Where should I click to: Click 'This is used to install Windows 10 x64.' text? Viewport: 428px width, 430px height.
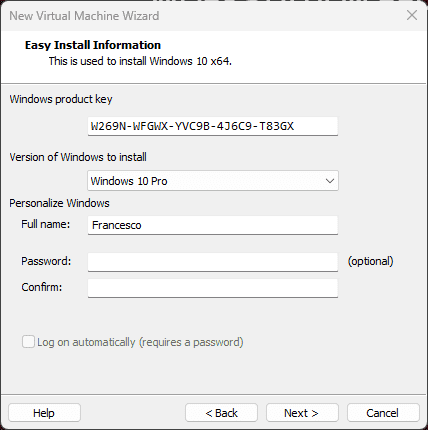click(140, 61)
